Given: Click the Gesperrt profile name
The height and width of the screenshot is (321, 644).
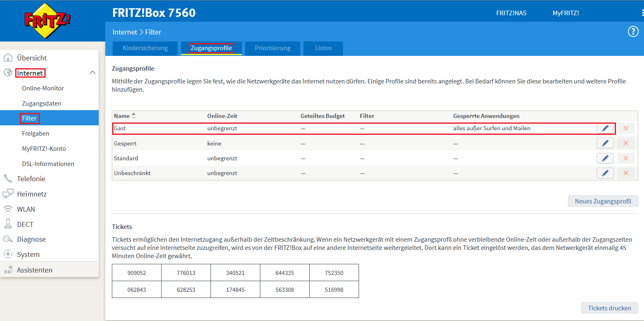Looking at the screenshot, I should pos(125,143).
